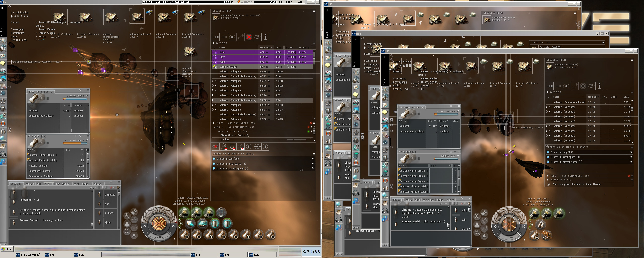Click the Autopilot 'A' button in Yuffie window's HUD
The width and height of the screenshot is (644, 258).
pyautogui.click(x=484, y=236)
